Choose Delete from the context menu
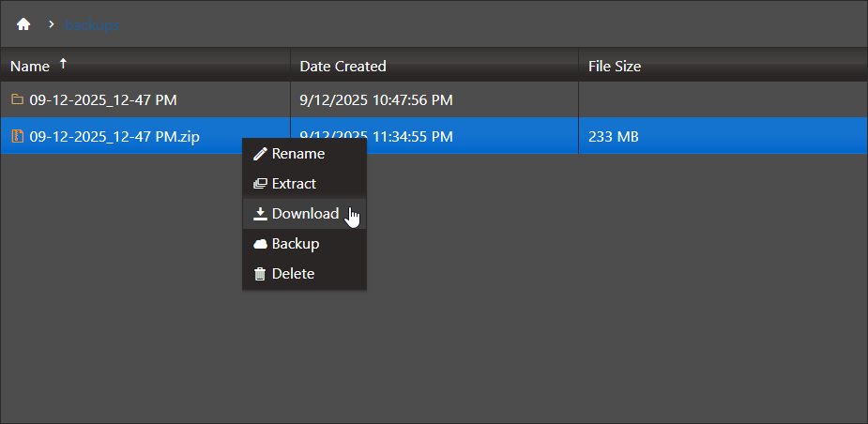868x424 pixels. [x=304, y=273]
